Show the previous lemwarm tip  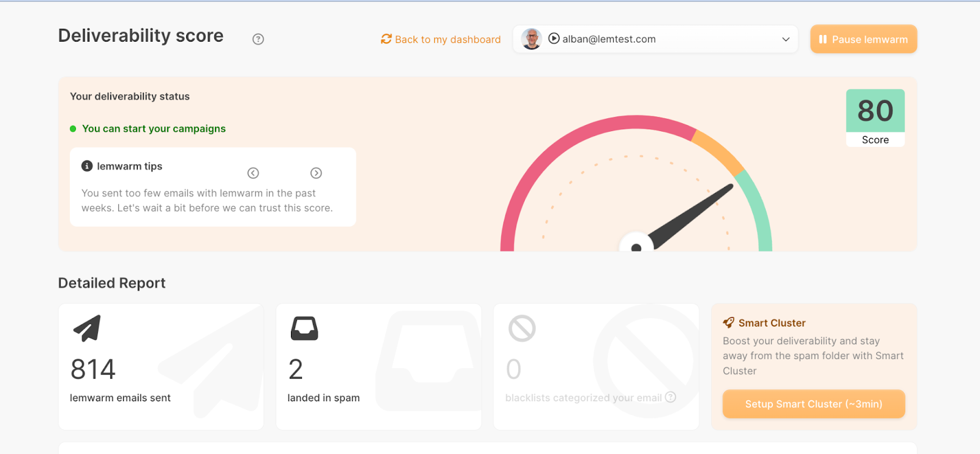[x=253, y=173]
